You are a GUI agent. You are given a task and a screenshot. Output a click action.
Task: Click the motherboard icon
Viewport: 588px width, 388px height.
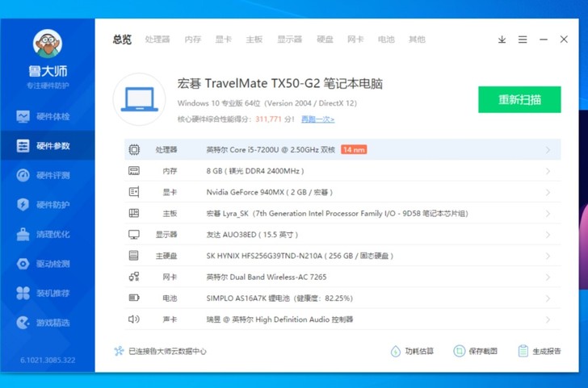coord(134,213)
